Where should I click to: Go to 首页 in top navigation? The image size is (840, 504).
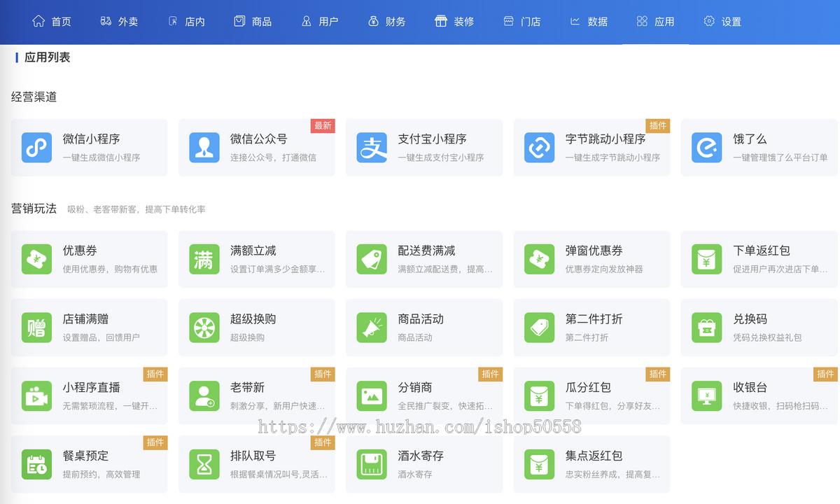point(52,22)
